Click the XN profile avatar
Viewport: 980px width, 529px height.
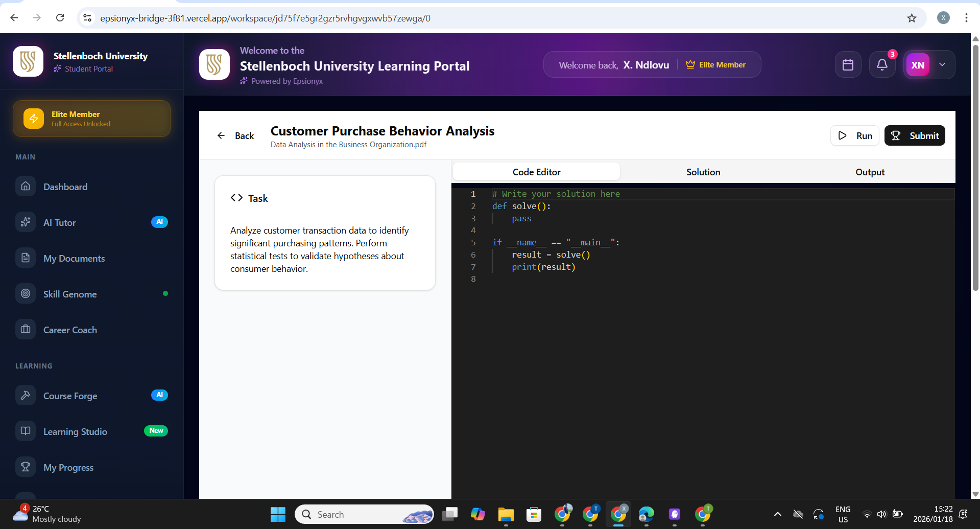click(918, 65)
